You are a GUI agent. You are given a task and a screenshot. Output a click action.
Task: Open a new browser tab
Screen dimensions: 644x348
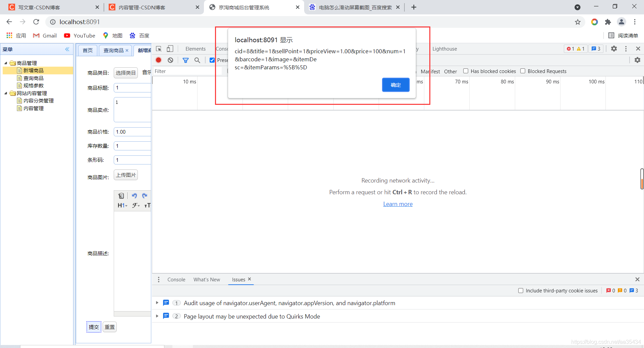click(x=414, y=7)
